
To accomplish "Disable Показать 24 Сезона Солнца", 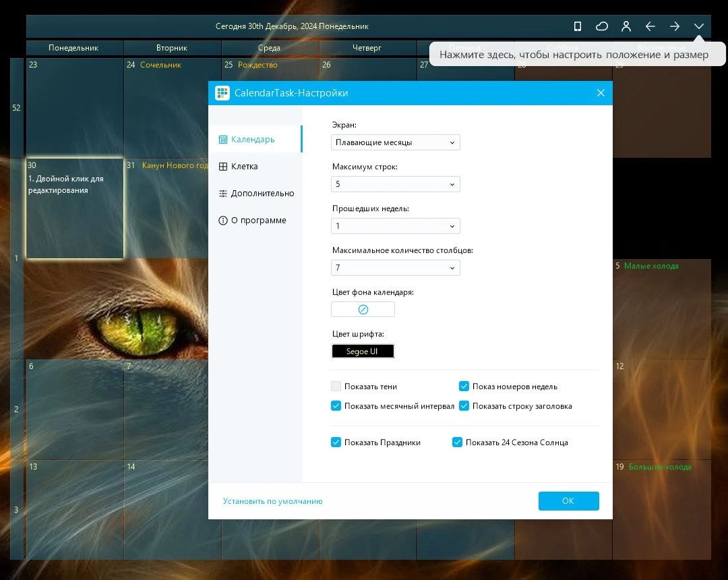I will [457, 442].
